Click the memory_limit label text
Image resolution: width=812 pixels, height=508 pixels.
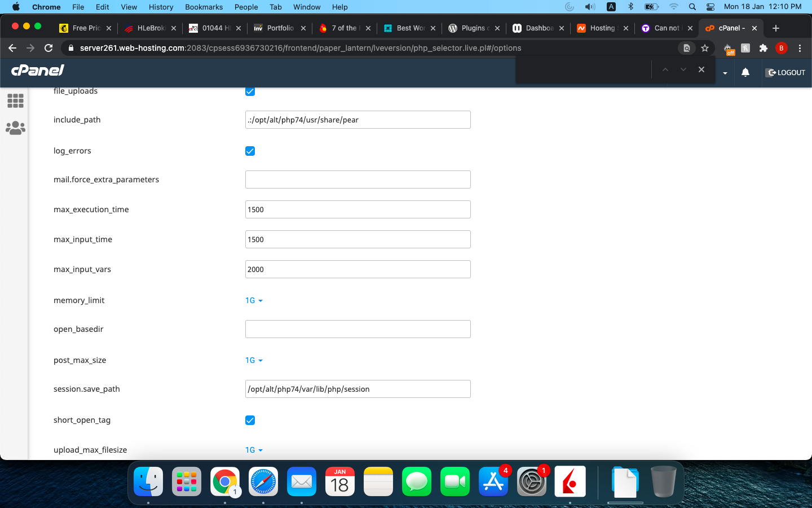tap(79, 300)
